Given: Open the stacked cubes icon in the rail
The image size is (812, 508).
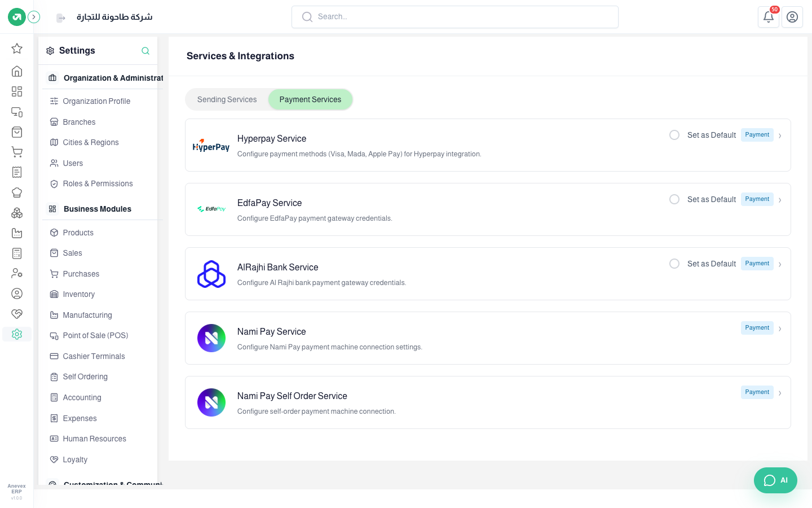Looking at the screenshot, I should pos(17,213).
